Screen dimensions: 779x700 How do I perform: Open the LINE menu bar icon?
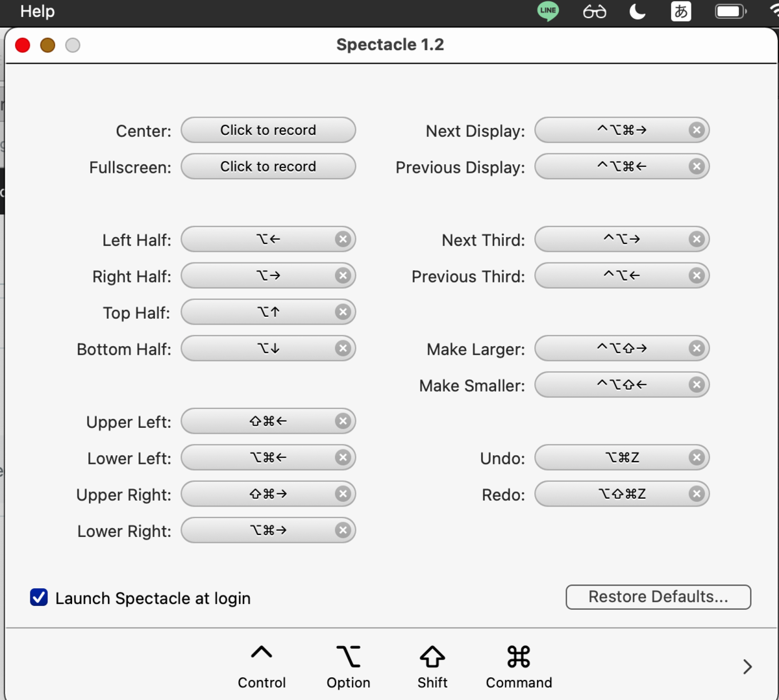tap(549, 11)
